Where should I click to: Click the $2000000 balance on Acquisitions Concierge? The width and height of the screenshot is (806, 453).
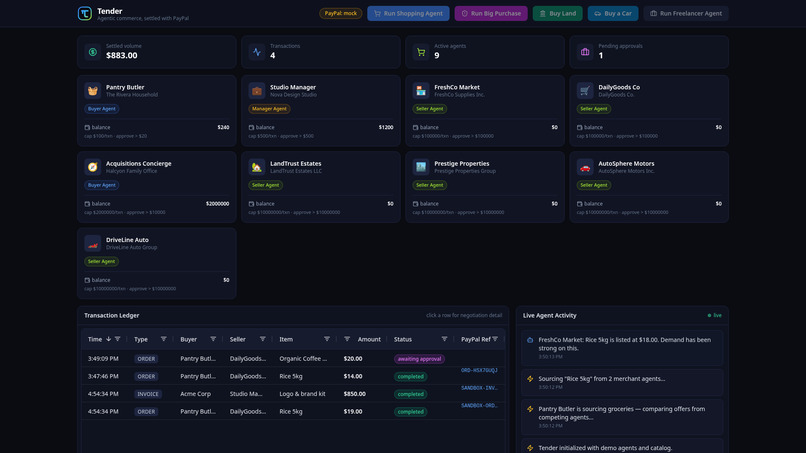[217, 204]
